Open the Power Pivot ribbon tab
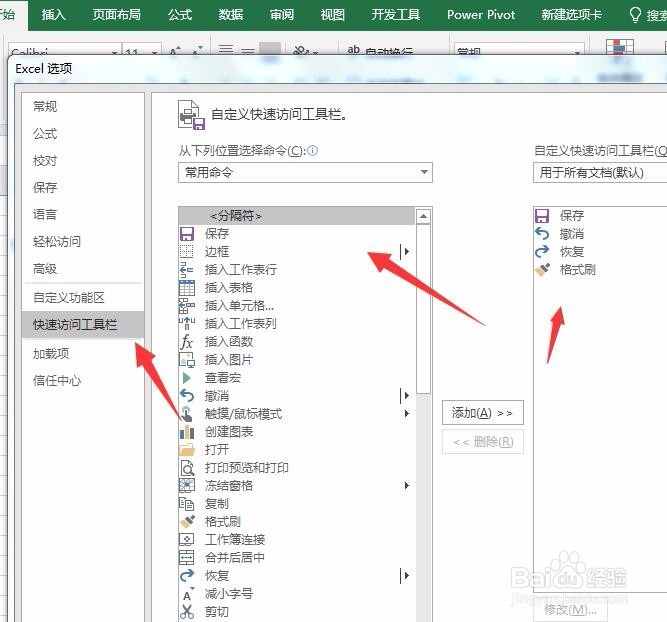This screenshot has height=622, width=667. (x=481, y=15)
